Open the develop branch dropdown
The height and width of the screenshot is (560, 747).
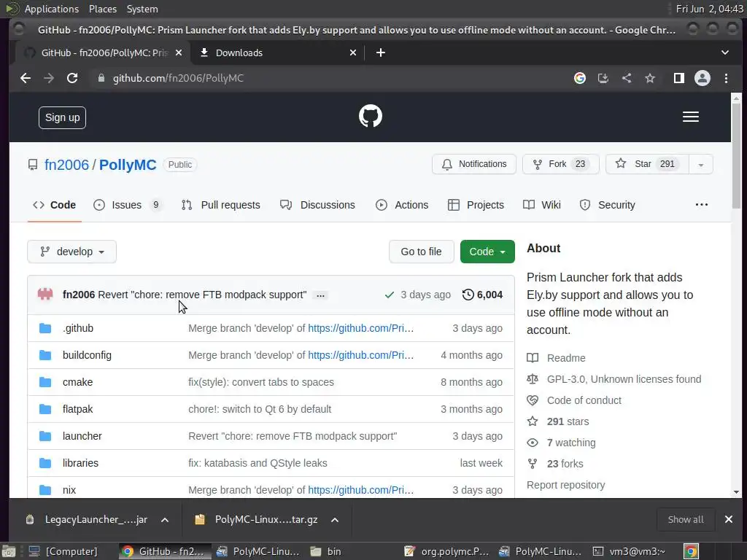[72, 252]
